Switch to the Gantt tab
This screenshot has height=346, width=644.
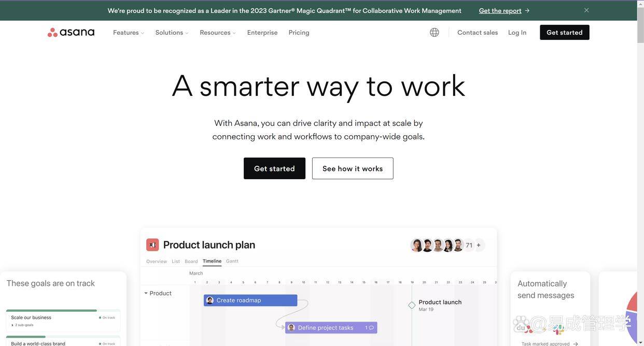click(x=232, y=261)
